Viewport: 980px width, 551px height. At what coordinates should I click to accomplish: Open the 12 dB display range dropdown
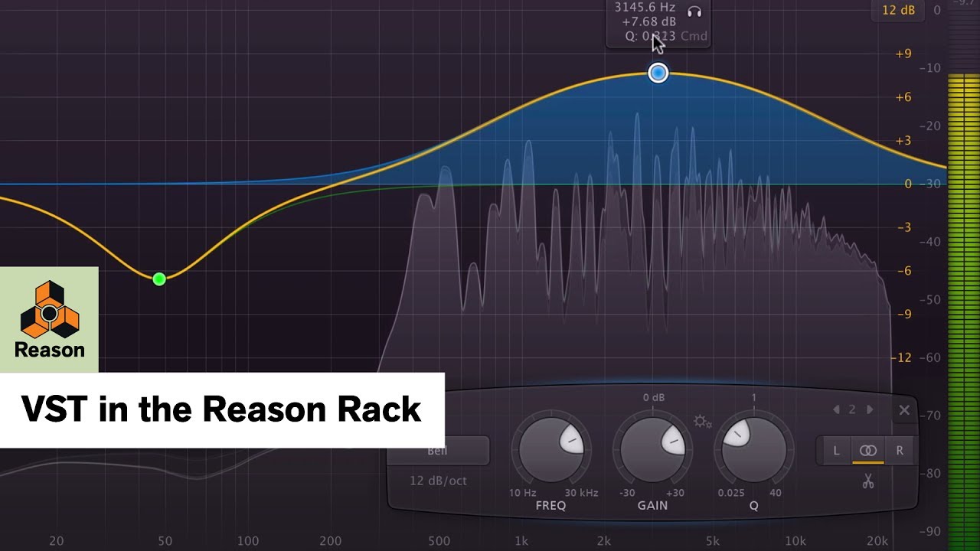coord(898,11)
